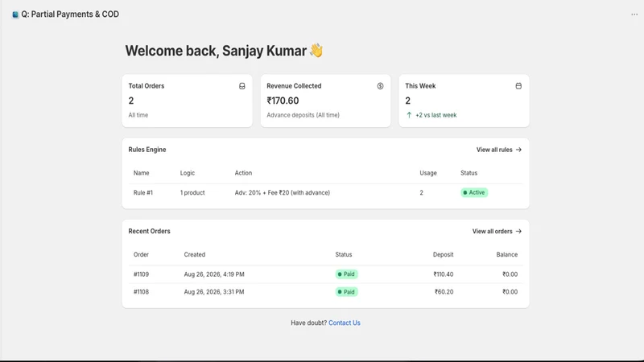Image resolution: width=644 pixels, height=362 pixels.
Task: Click the Created column header
Action: coord(194,255)
